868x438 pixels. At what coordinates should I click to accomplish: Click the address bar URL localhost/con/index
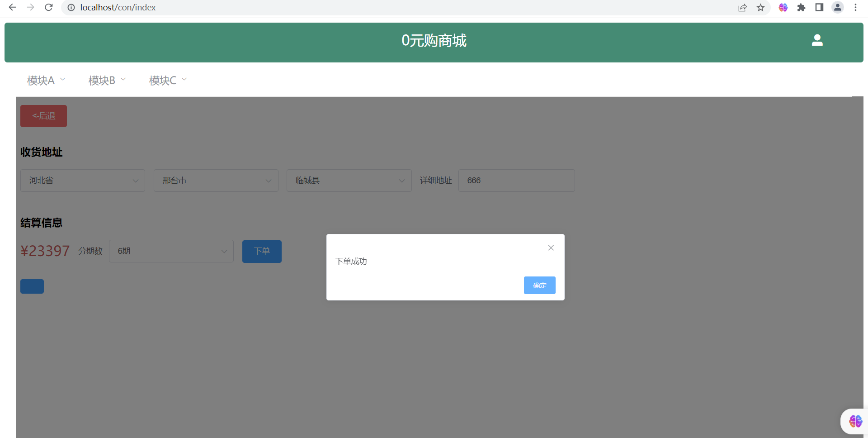(118, 7)
